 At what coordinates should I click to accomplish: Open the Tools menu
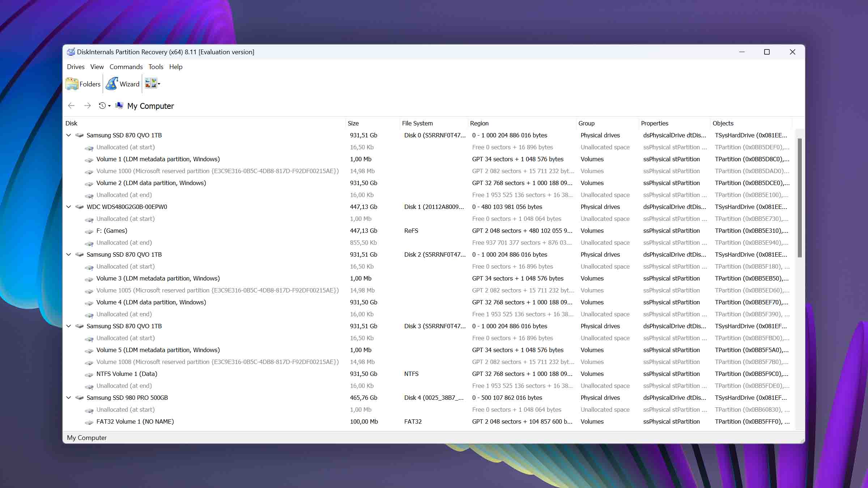[156, 67]
